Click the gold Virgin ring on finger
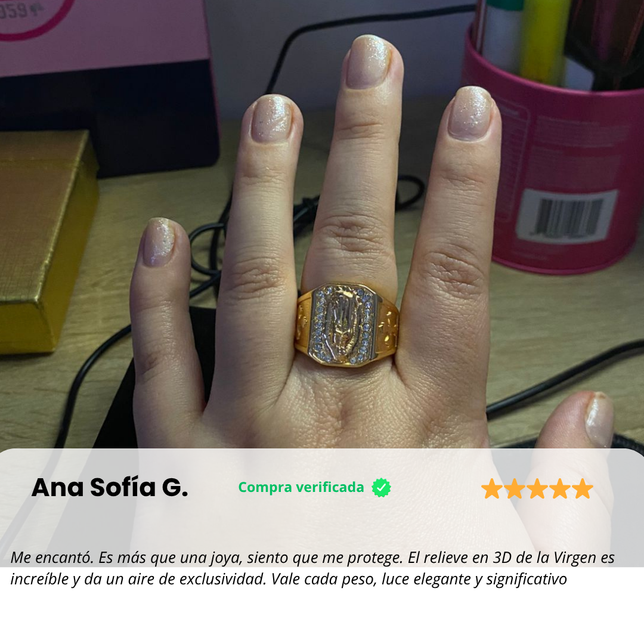The height and width of the screenshot is (644, 644). tap(346, 324)
